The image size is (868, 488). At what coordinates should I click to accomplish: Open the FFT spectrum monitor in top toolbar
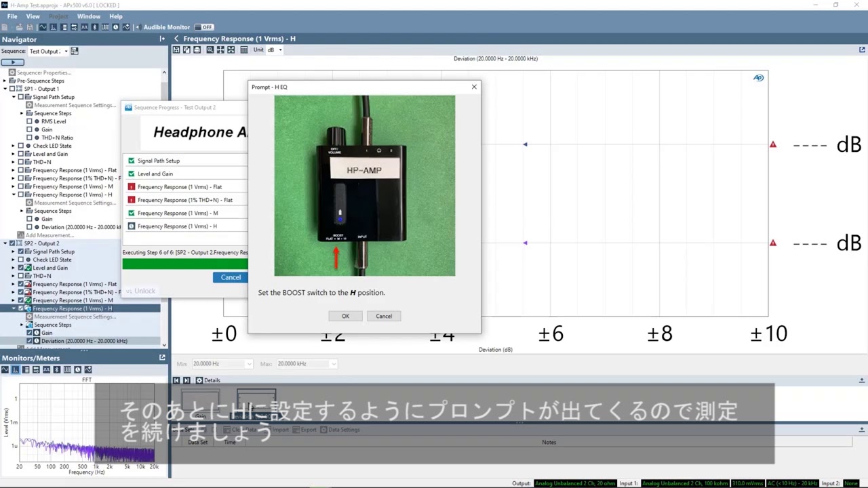pyautogui.click(x=53, y=27)
